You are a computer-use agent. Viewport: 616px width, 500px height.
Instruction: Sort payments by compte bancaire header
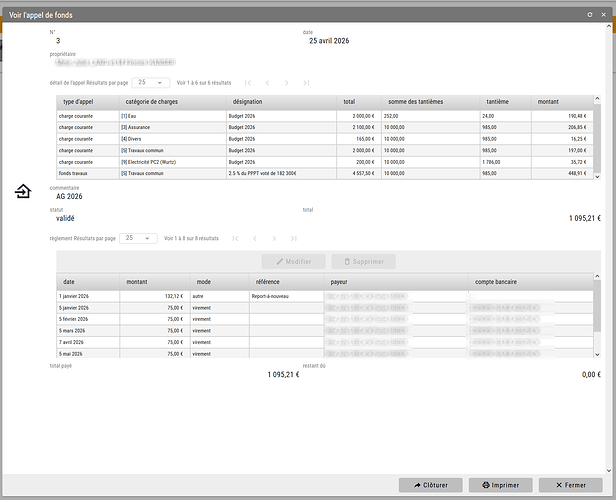click(x=531, y=282)
